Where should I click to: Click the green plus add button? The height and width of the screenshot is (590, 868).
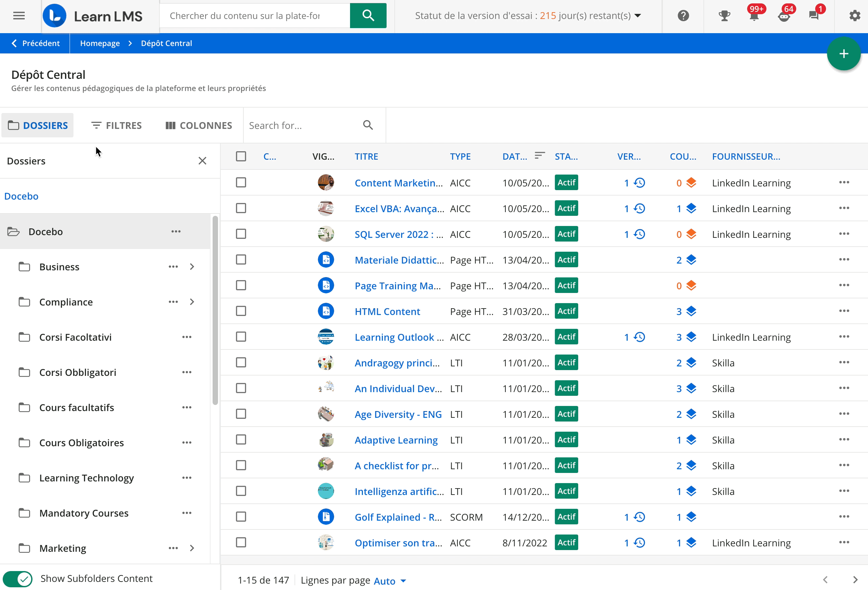(x=843, y=54)
